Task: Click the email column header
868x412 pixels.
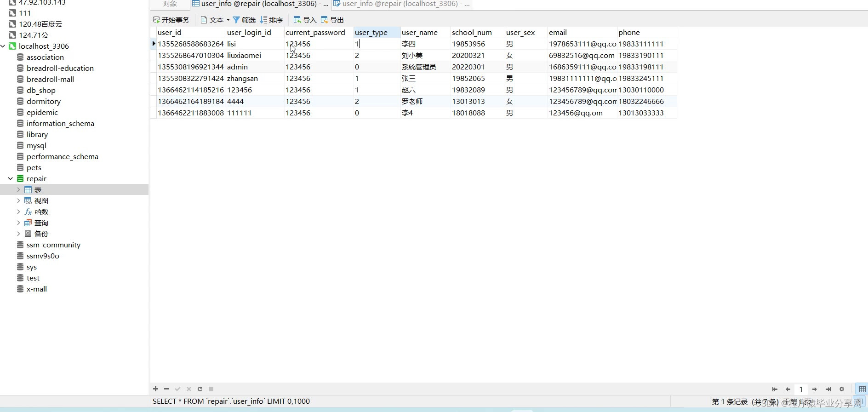Action: pyautogui.click(x=582, y=32)
